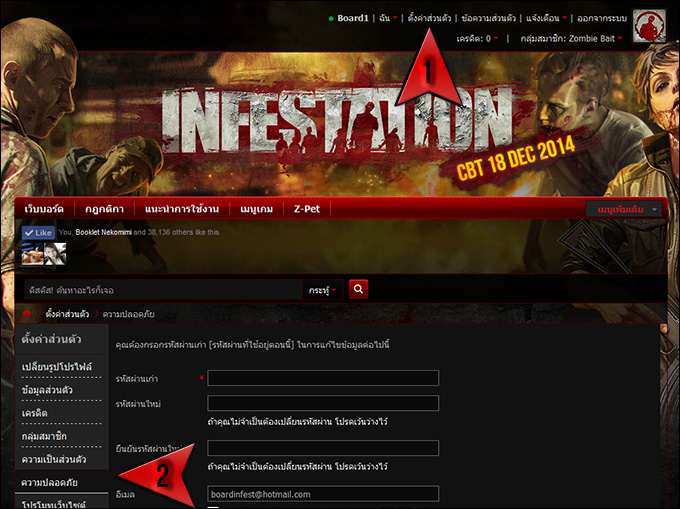This screenshot has height=509, width=680.
Task: Click the old password รหัสผ่านเก่า field
Action: [x=323, y=378]
